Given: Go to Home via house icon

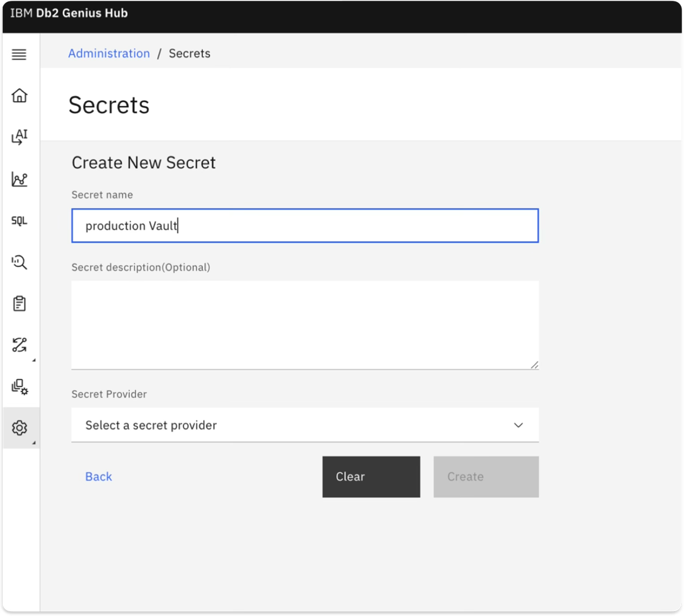Looking at the screenshot, I should tap(19, 95).
